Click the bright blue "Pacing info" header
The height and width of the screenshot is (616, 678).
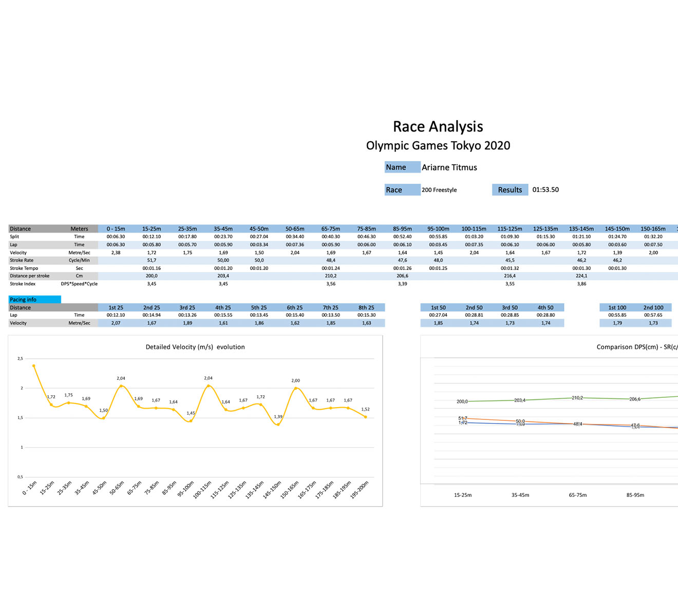(x=34, y=299)
